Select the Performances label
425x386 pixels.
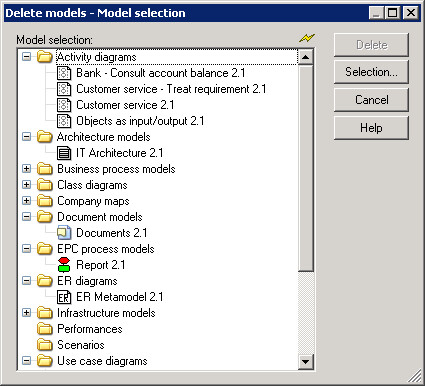pos(90,329)
